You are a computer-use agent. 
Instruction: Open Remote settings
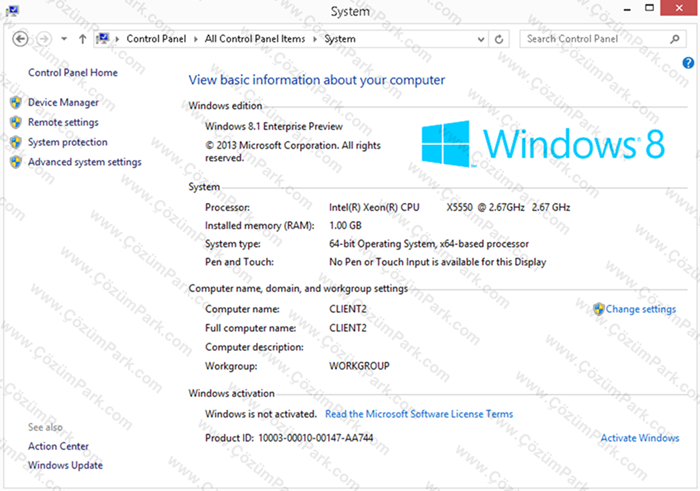click(63, 122)
